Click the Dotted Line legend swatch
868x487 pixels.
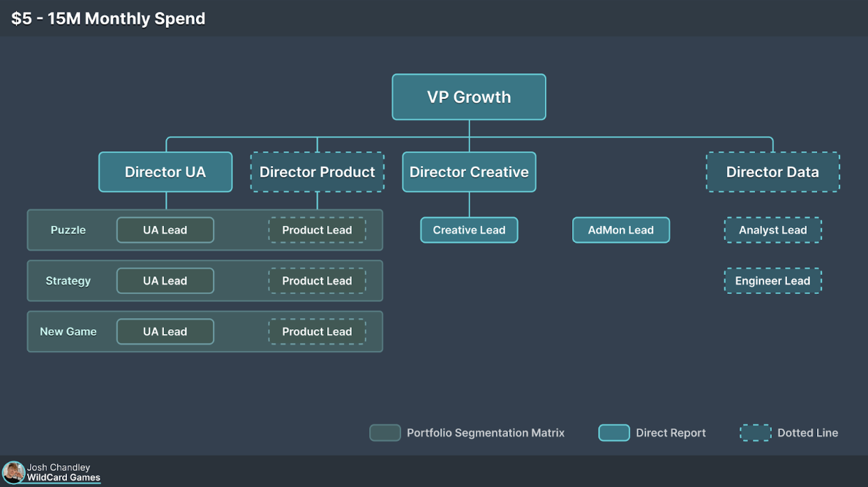tap(756, 433)
